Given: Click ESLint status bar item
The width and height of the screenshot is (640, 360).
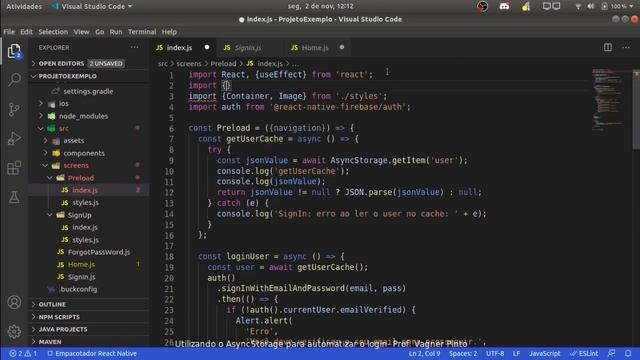Looking at the screenshot, I should (584, 353).
